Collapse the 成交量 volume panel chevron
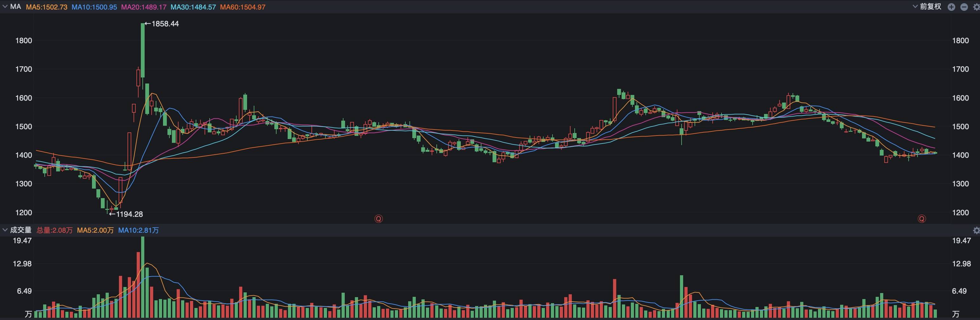The height and width of the screenshot is (320, 980). [5, 230]
